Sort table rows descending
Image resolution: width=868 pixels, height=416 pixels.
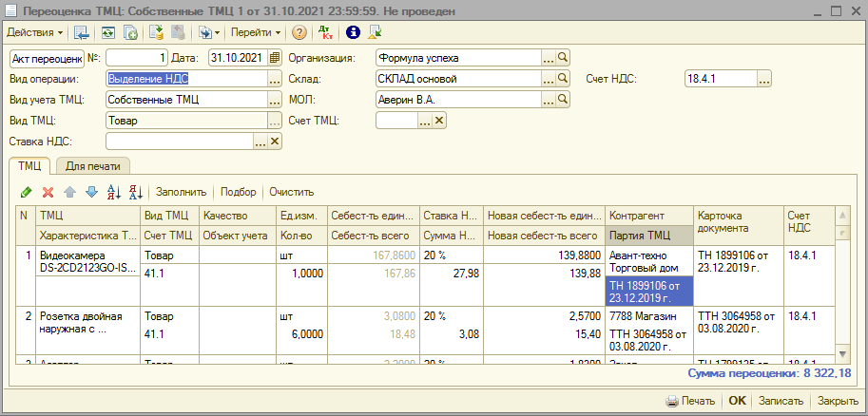(135, 192)
